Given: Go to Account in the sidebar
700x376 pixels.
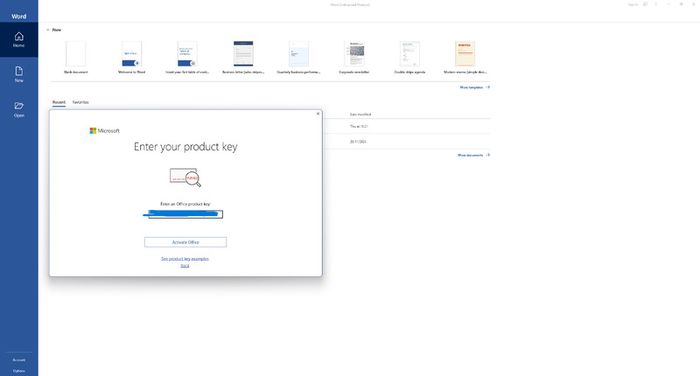Looking at the screenshot, I should [19, 359].
